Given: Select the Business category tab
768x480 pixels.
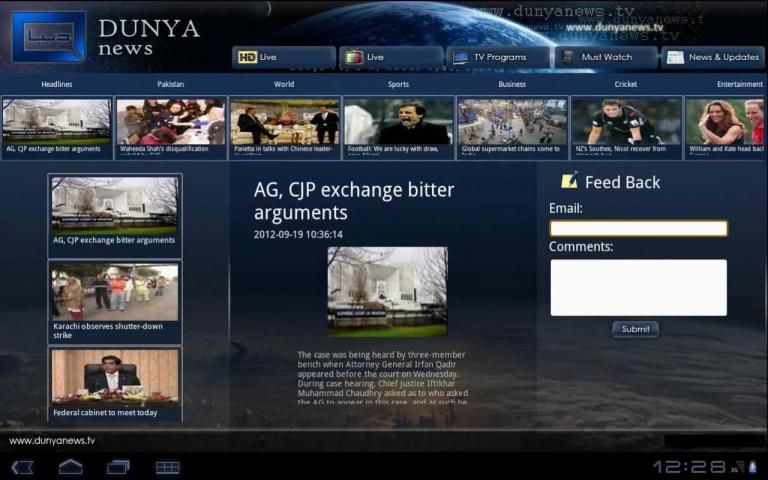Looking at the screenshot, I should [512, 85].
